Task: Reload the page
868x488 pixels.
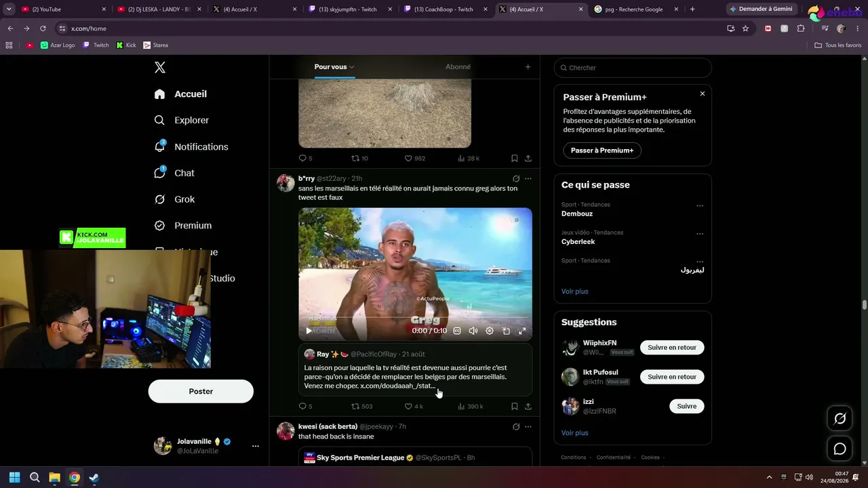Action: (x=43, y=28)
